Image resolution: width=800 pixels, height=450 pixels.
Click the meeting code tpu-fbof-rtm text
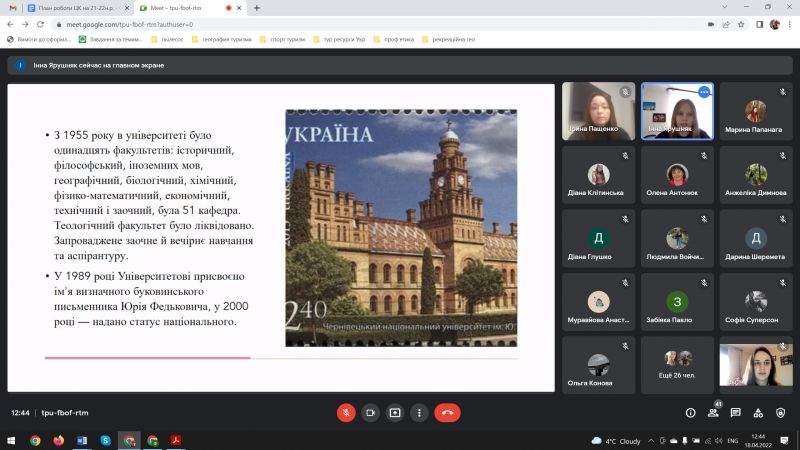pyautogui.click(x=65, y=413)
